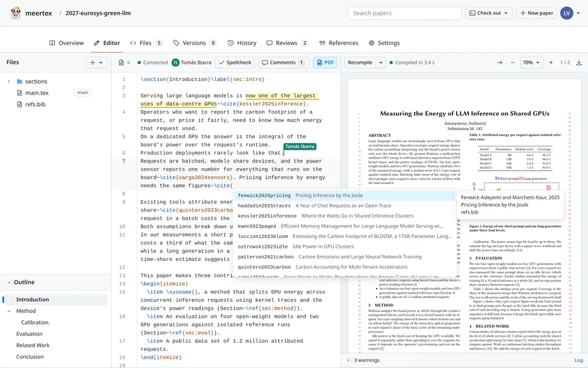Open the add file plus dropdown

coord(96,63)
